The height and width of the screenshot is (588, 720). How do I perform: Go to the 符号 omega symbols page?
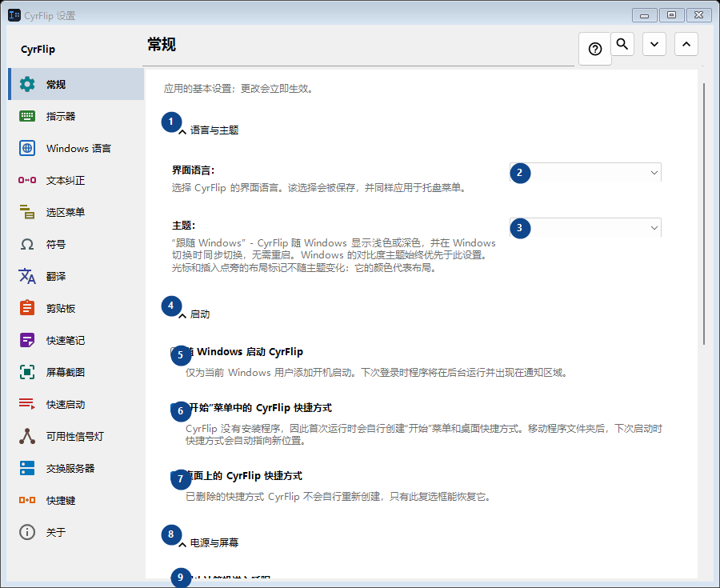pyautogui.click(x=76, y=244)
